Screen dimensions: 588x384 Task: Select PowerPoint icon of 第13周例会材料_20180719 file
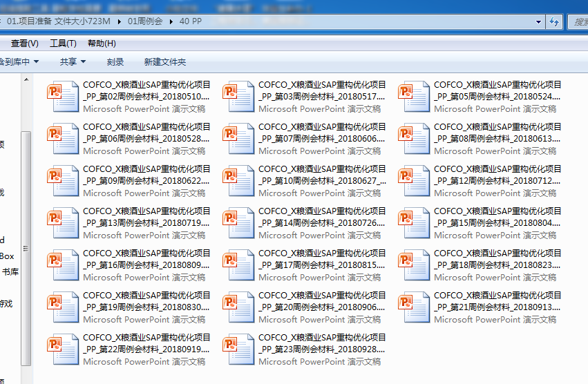(63, 223)
